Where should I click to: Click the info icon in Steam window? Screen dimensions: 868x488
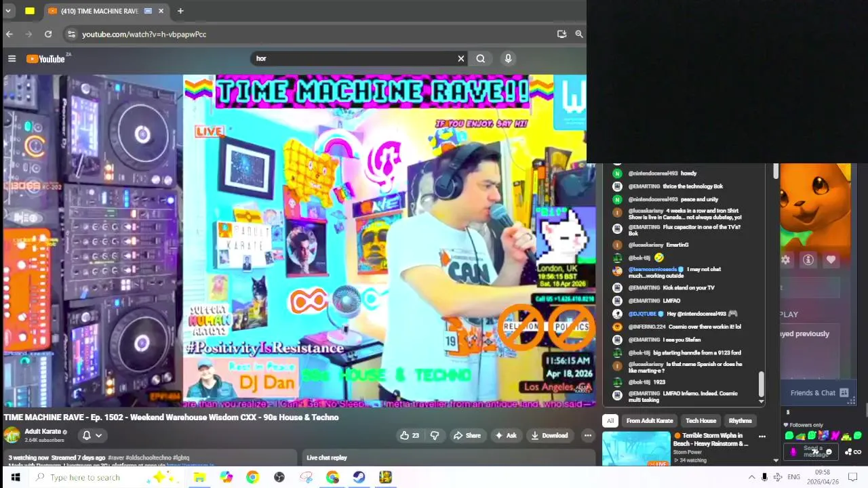point(808,260)
